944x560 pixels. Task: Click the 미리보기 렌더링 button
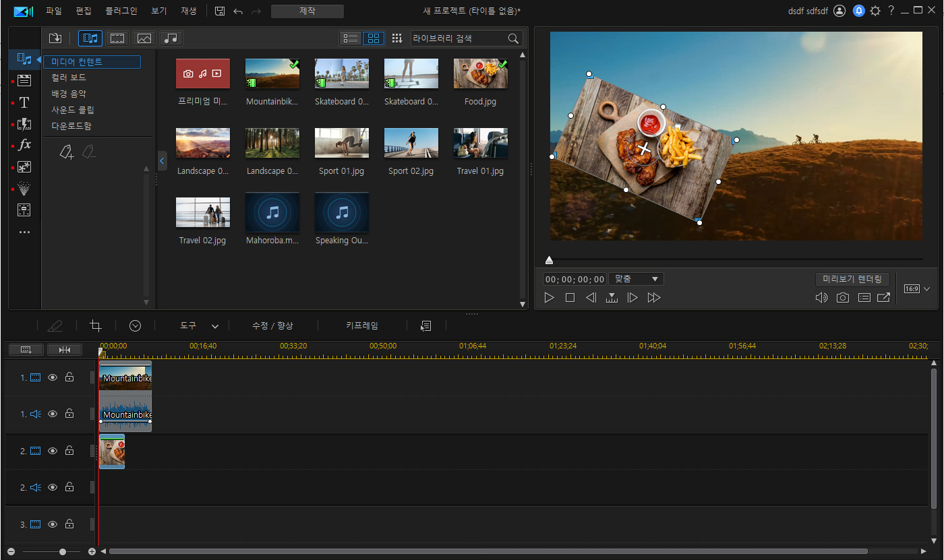(853, 279)
